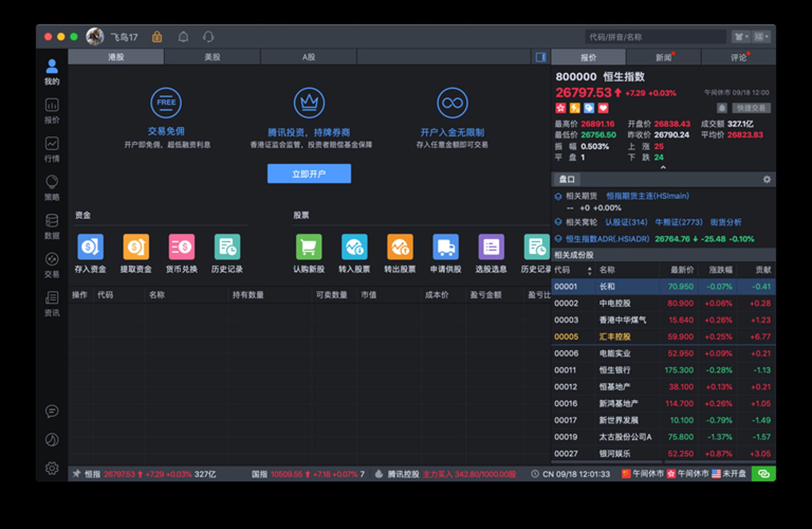Switch to the 美股 tab

(212, 57)
